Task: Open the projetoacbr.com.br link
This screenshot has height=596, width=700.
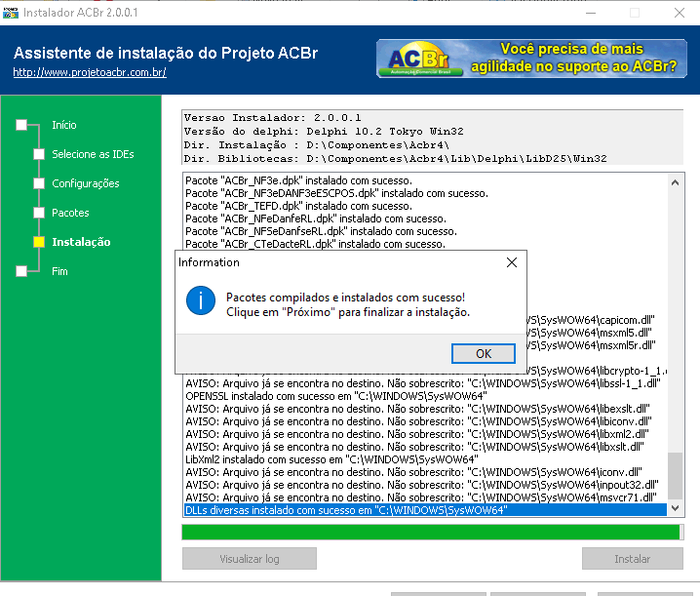Action: click(x=90, y=72)
